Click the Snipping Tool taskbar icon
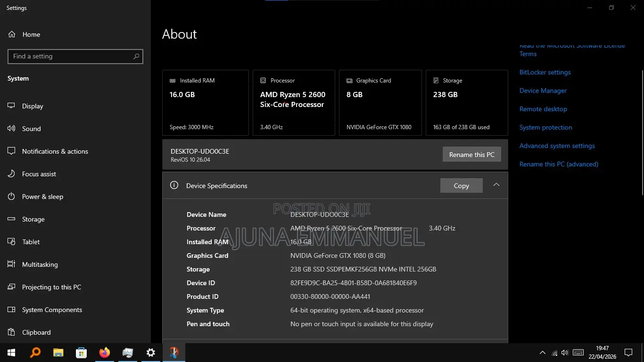The image size is (644, 362). [x=174, y=353]
